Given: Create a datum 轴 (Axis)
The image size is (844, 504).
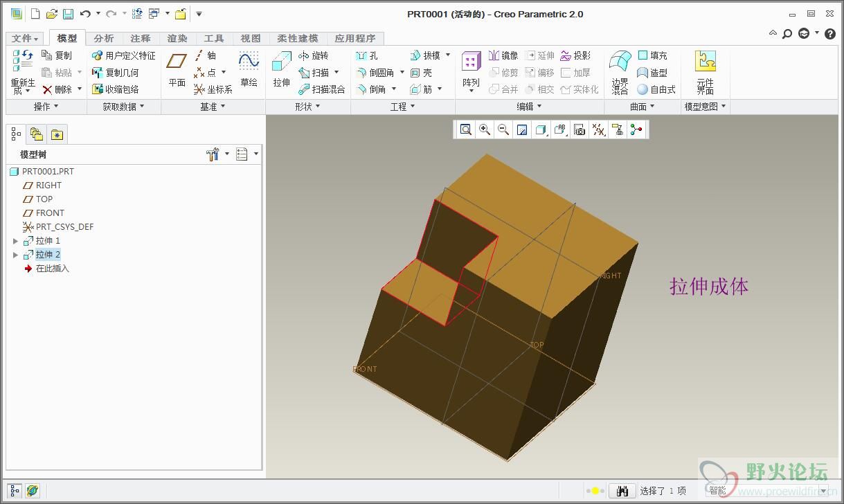Looking at the screenshot, I should pyautogui.click(x=204, y=55).
